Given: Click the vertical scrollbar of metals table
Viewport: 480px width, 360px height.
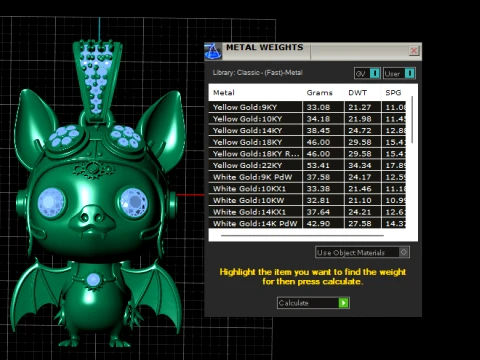Looking at the screenshot, I should (x=412, y=120).
